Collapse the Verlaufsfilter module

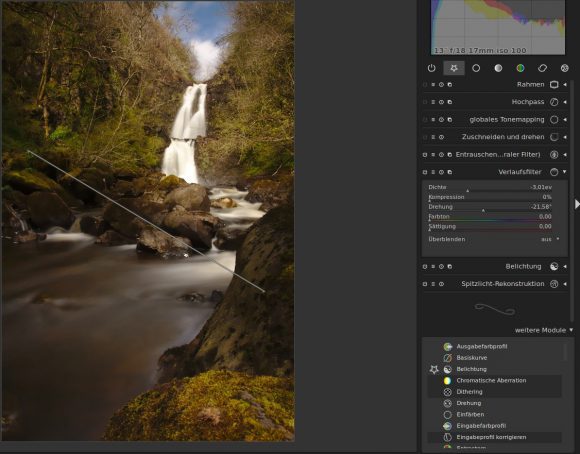pyautogui.click(x=565, y=172)
